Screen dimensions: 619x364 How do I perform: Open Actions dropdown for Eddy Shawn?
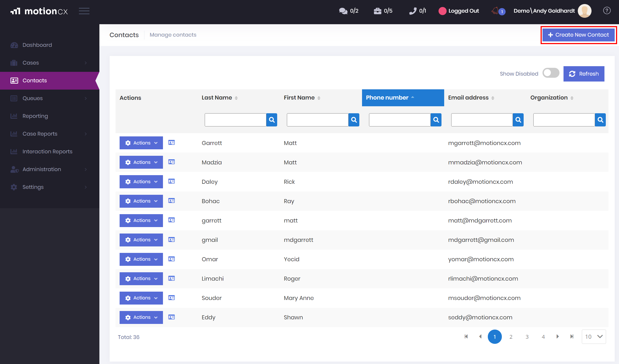[141, 317]
